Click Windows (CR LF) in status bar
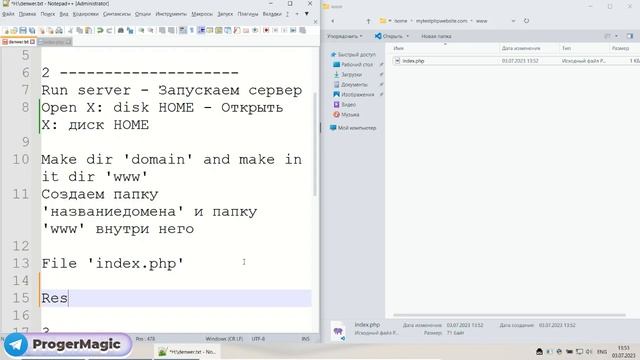The height and width of the screenshot is (360, 640). [224, 339]
